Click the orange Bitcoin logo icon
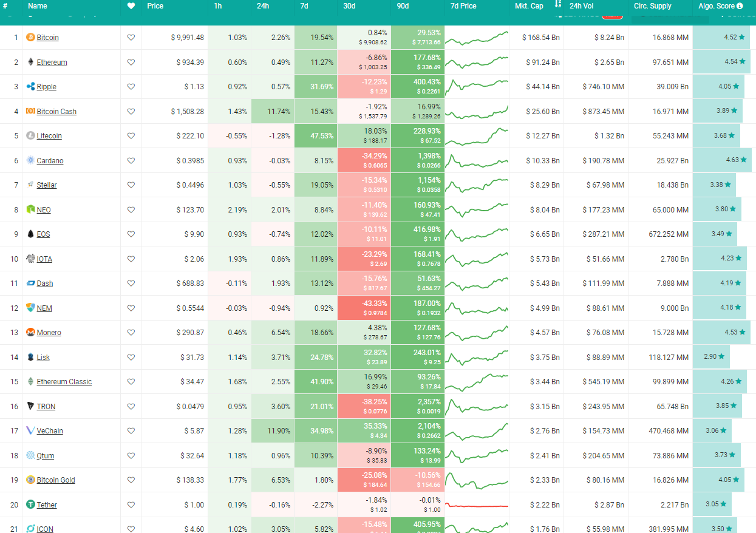Screen dimensions: 756x533 pos(30,38)
